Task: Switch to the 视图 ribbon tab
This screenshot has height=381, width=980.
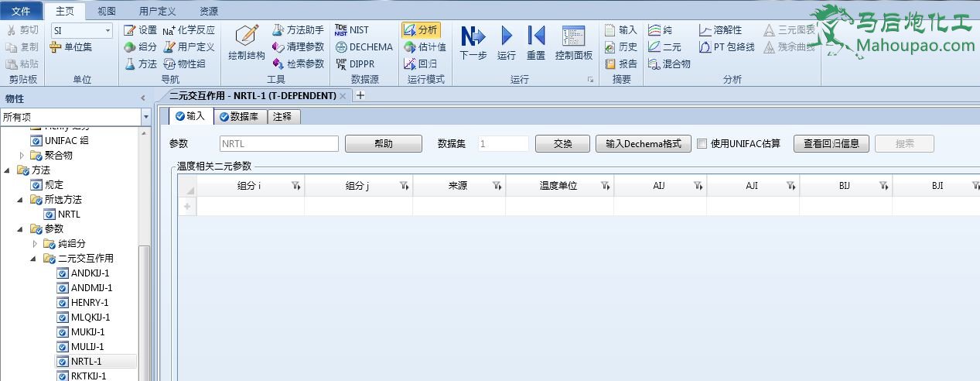Action: click(107, 12)
